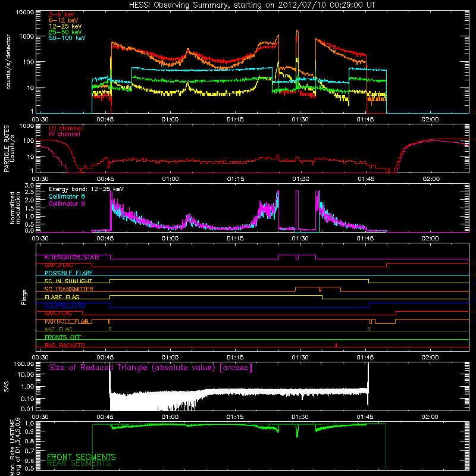Click the FLARE_FLAG label

62,297
